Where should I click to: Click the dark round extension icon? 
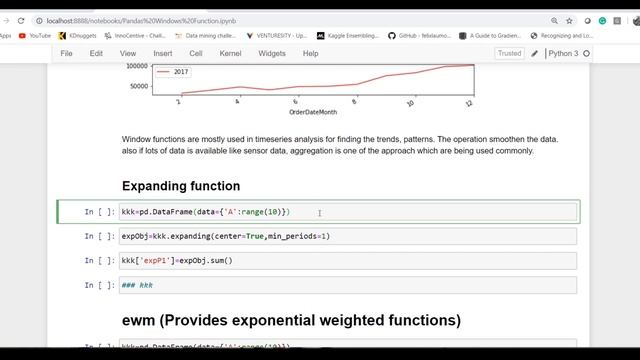click(x=587, y=21)
